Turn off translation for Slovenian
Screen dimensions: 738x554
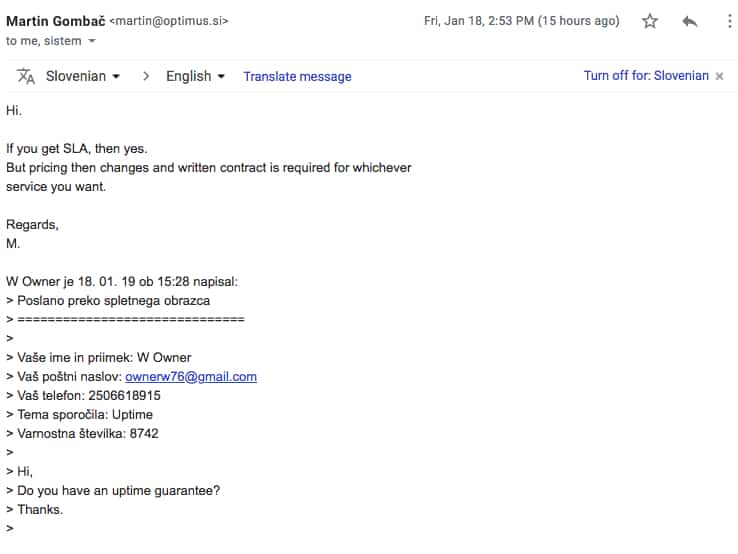(x=646, y=76)
